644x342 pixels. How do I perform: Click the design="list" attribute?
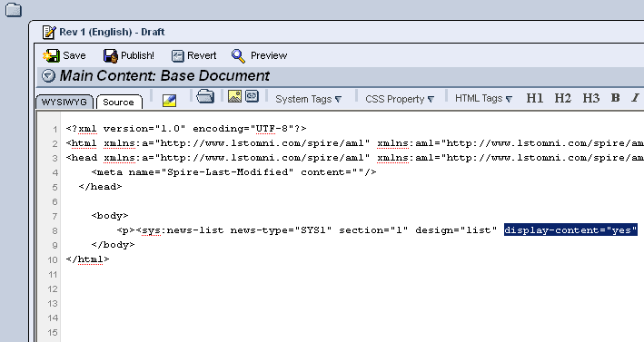pos(456,230)
